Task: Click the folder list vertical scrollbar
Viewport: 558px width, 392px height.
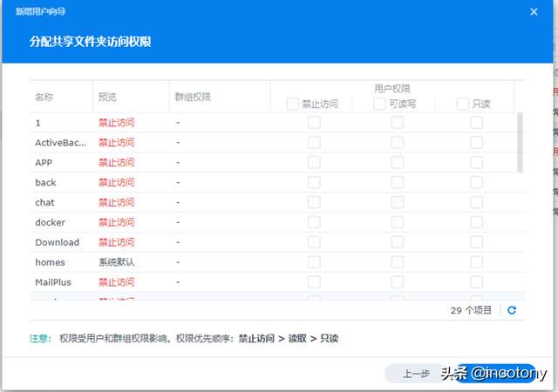Action: [x=520, y=142]
